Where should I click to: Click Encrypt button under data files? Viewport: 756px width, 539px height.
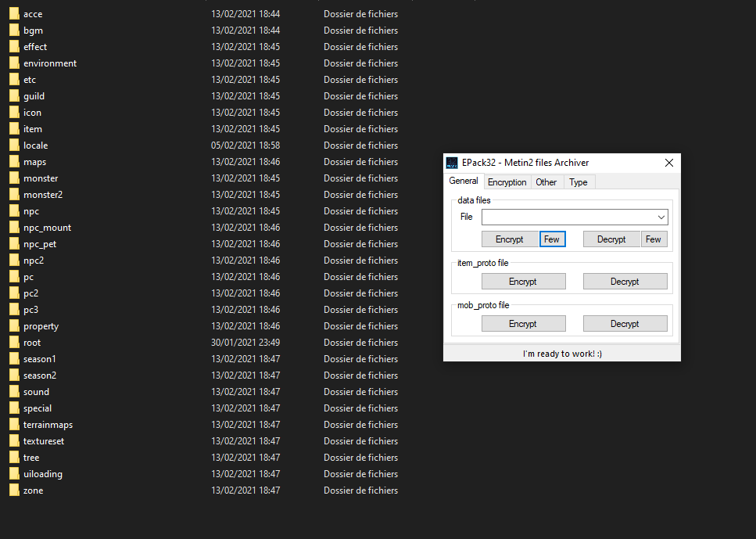510,239
